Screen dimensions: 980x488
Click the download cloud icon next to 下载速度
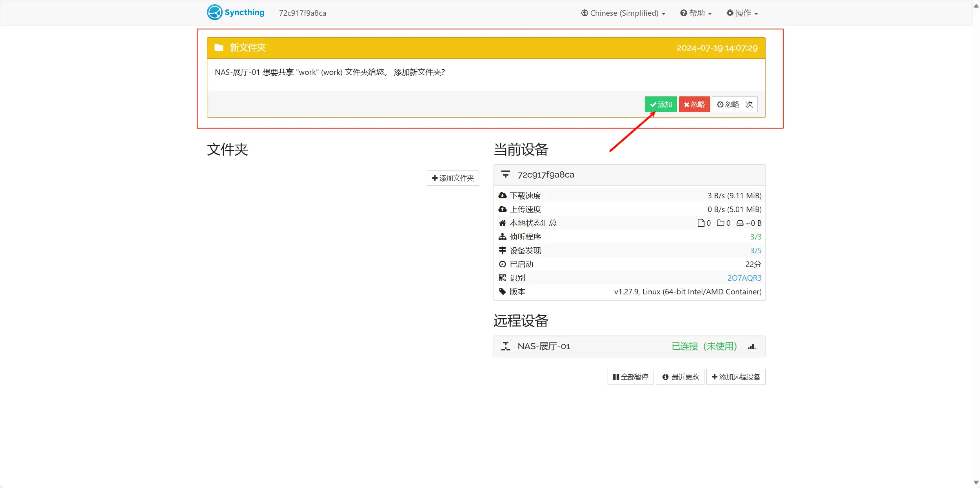click(503, 195)
